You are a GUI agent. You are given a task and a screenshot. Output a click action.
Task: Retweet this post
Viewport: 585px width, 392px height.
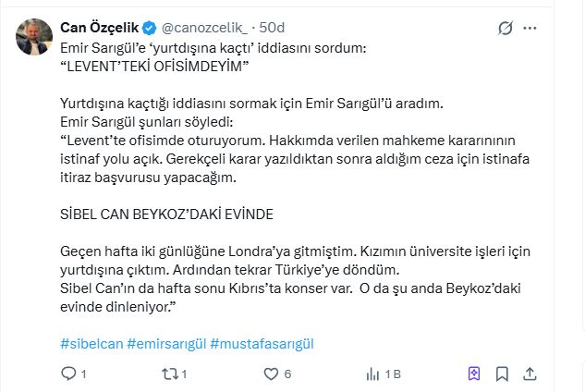pyautogui.click(x=171, y=374)
